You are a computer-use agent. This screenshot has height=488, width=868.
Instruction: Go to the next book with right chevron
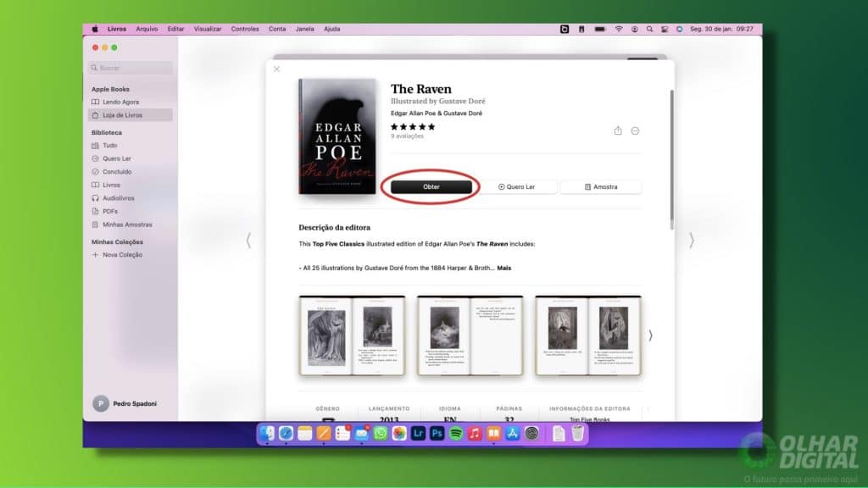(x=692, y=240)
